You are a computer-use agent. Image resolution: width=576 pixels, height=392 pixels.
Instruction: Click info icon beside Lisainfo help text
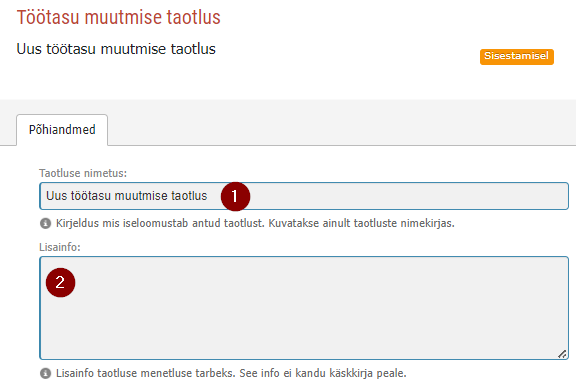tap(45, 374)
